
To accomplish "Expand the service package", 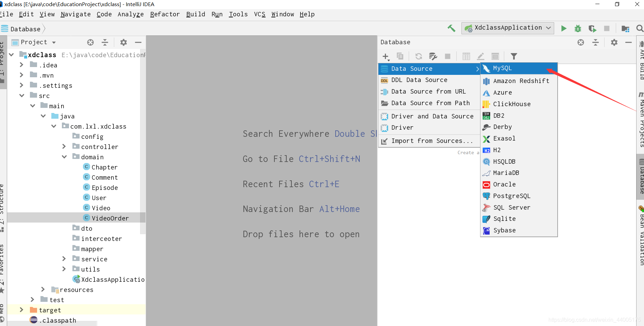I will pyautogui.click(x=64, y=259).
